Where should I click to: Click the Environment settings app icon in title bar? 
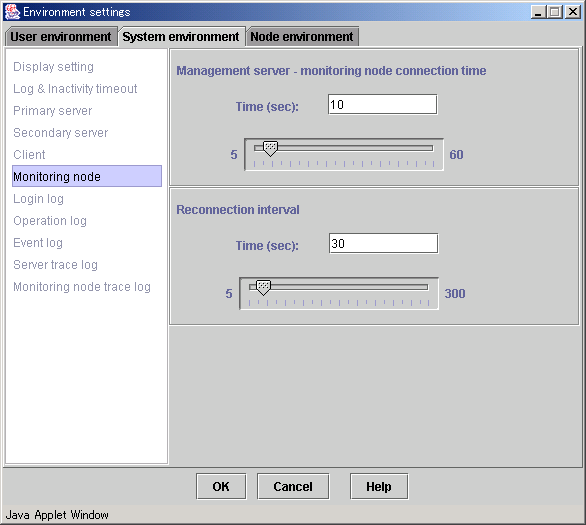pyautogui.click(x=12, y=12)
